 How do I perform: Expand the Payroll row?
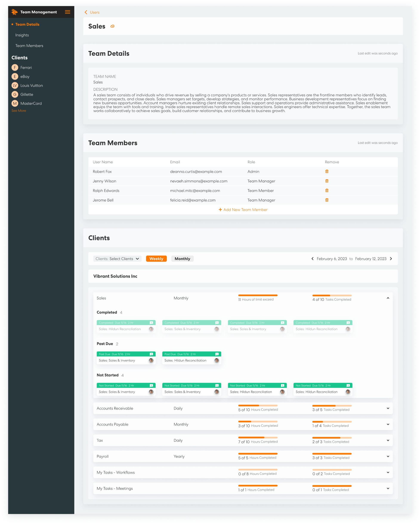(x=388, y=456)
